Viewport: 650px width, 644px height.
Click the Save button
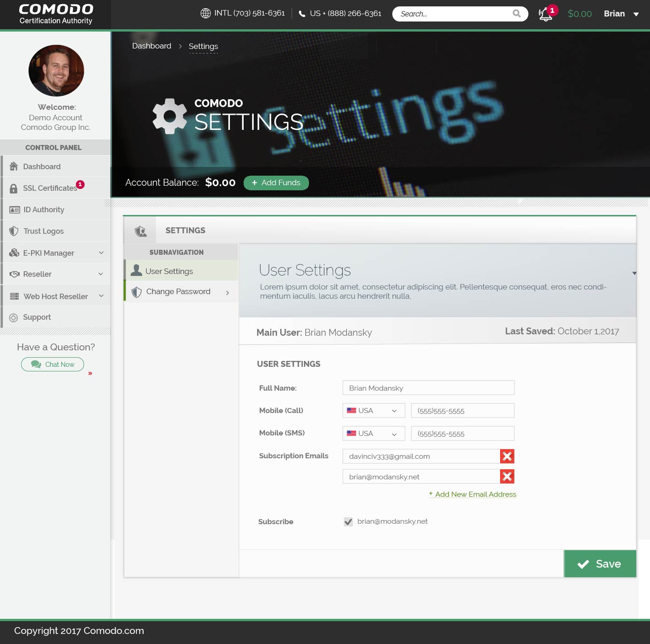600,564
